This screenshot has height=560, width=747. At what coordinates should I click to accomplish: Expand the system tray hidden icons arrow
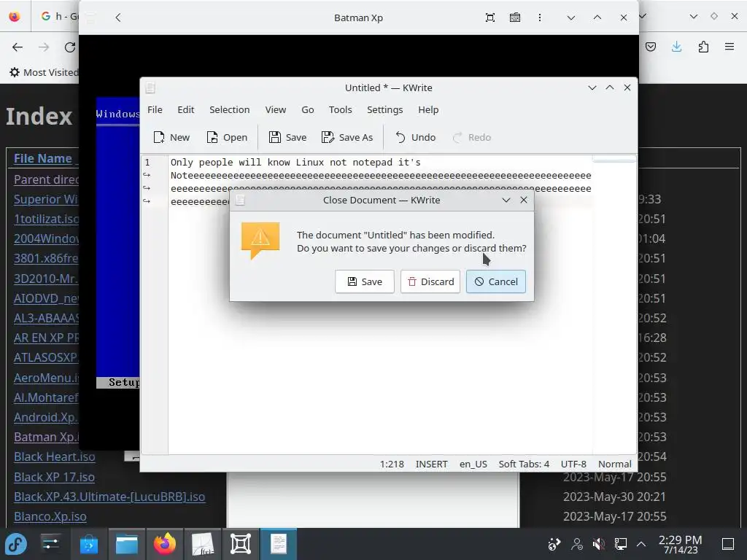641,544
